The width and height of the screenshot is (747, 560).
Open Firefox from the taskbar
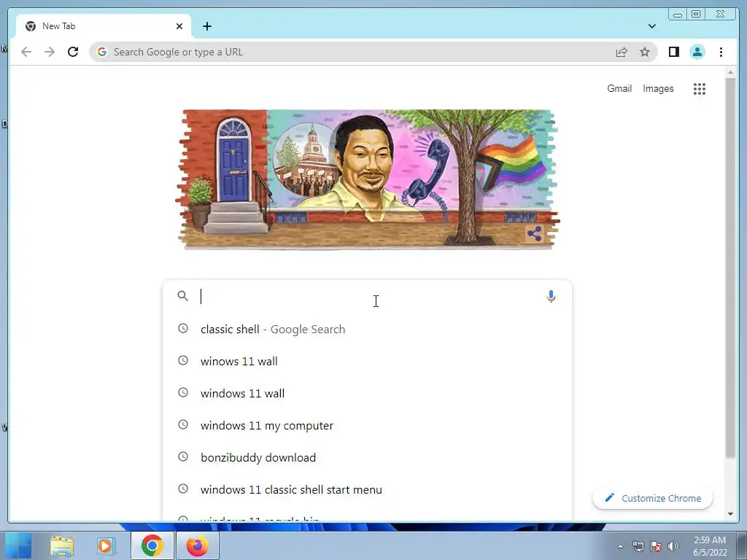pyautogui.click(x=197, y=545)
